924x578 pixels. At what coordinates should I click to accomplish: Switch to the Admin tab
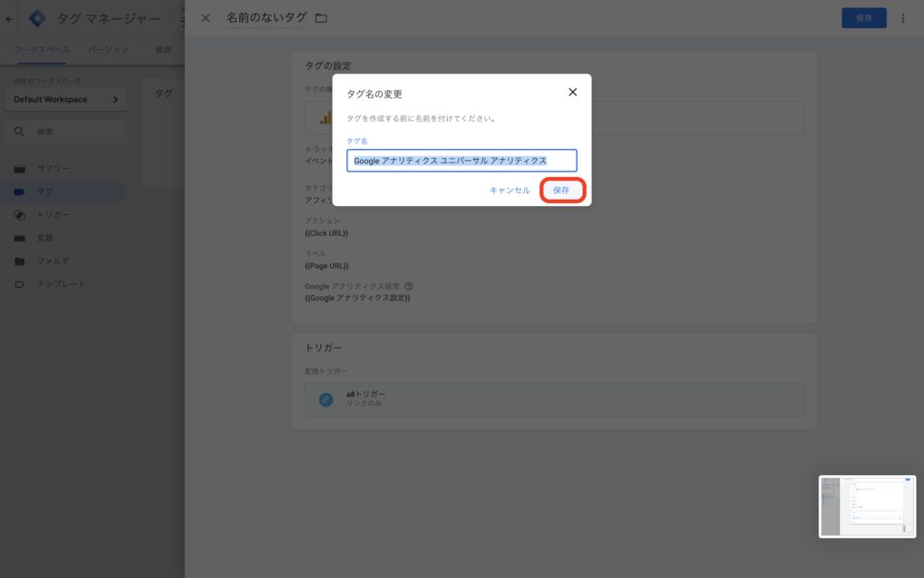pyautogui.click(x=163, y=50)
